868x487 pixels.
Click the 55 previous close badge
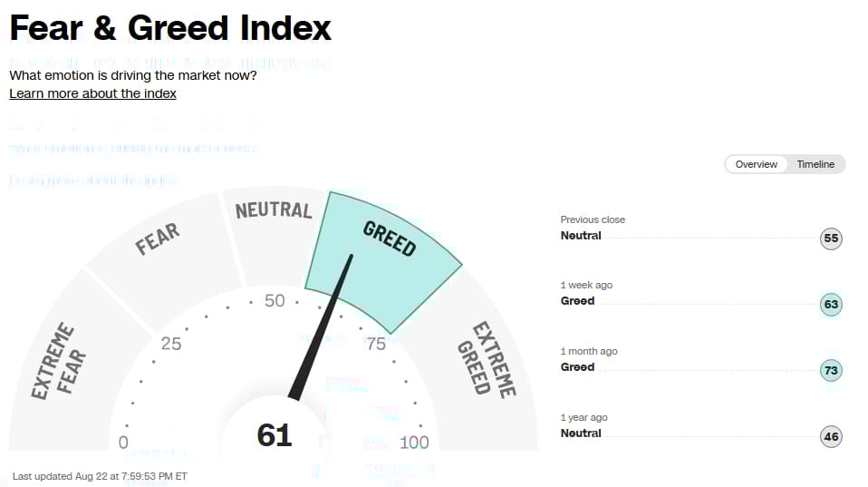pyautogui.click(x=830, y=239)
